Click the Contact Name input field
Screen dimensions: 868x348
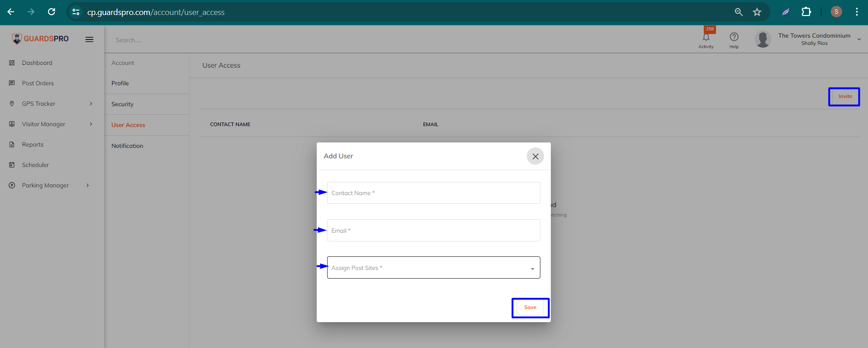coord(433,193)
